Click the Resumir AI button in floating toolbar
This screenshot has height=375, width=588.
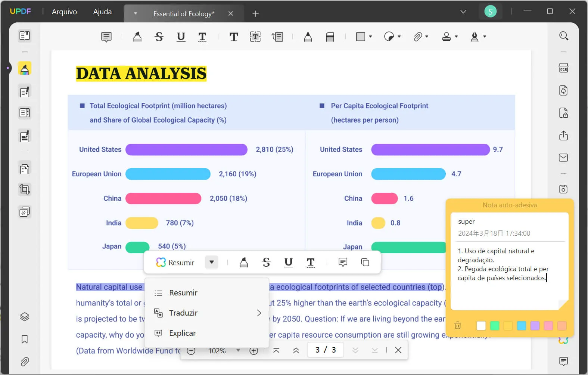[175, 262]
